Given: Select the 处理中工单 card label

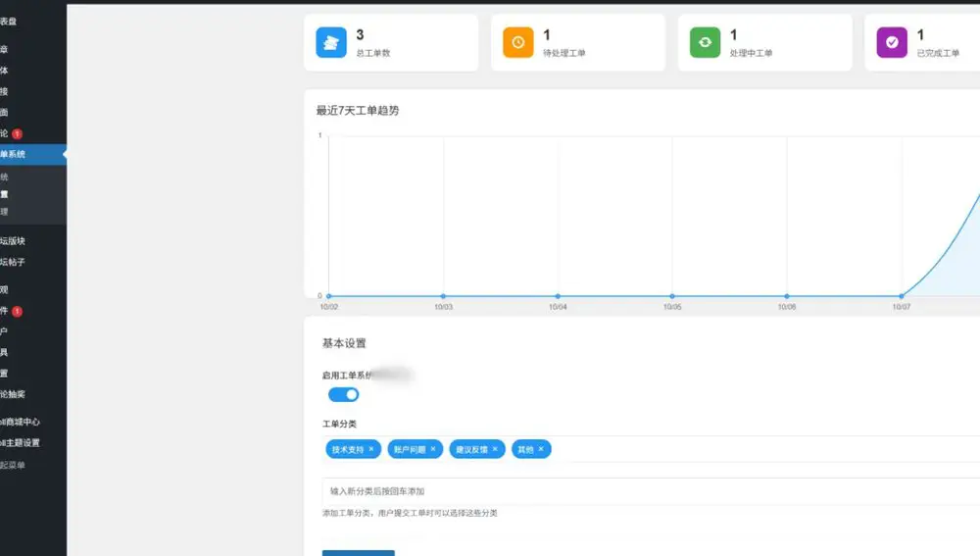Looking at the screenshot, I should point(751,53).
